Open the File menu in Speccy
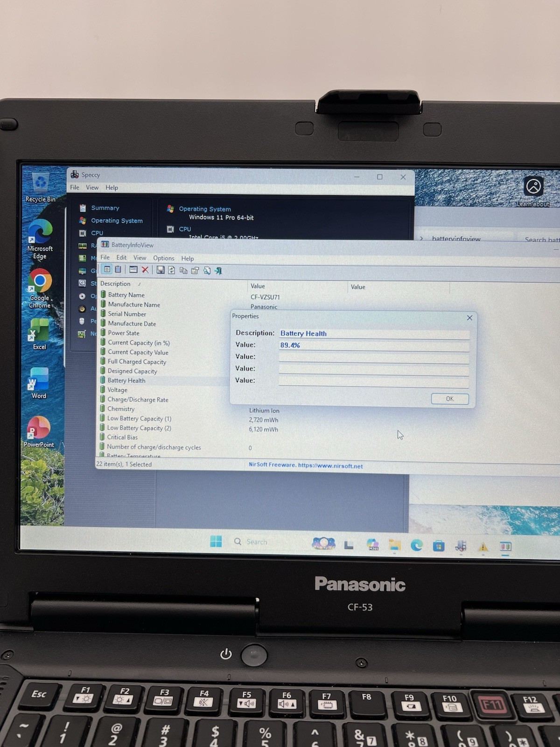 coord(75,187)
